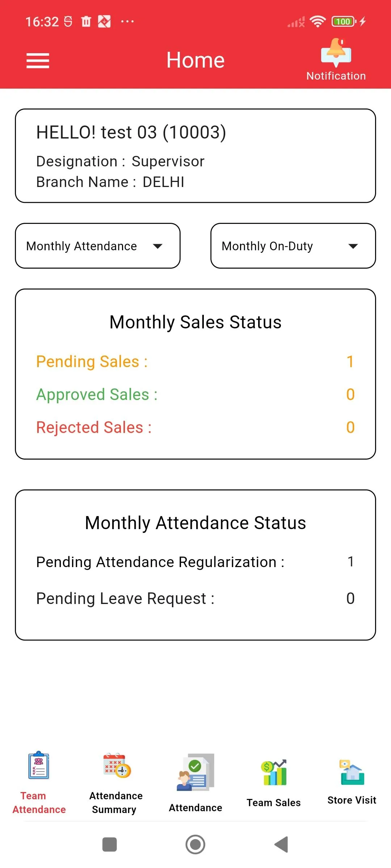This screenshot has height=868, width=391.
Task: Open Pending Attendance Regularization row
Action: pos(195,562)
